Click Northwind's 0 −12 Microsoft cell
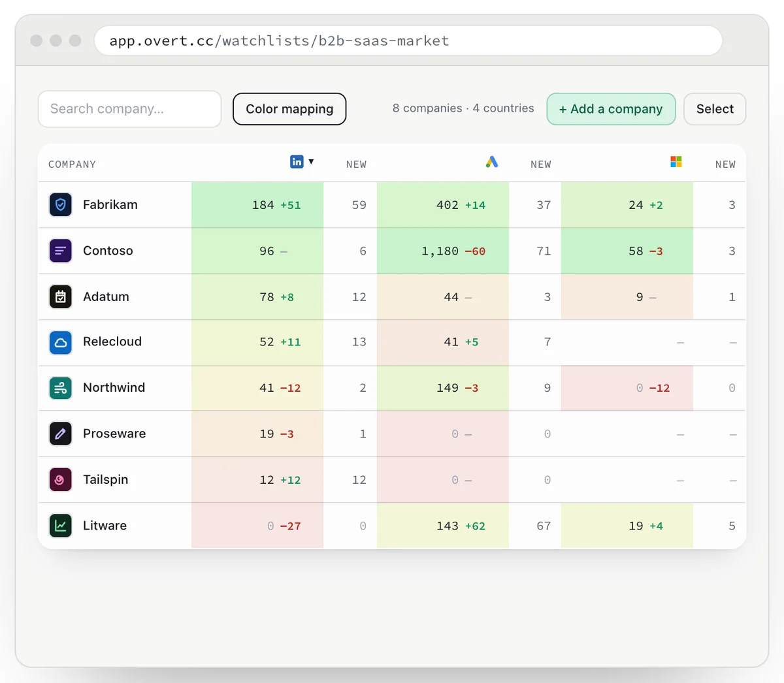The height and width of the screenshot is (683, 784). pyautogui.click(x=627, y=388)
